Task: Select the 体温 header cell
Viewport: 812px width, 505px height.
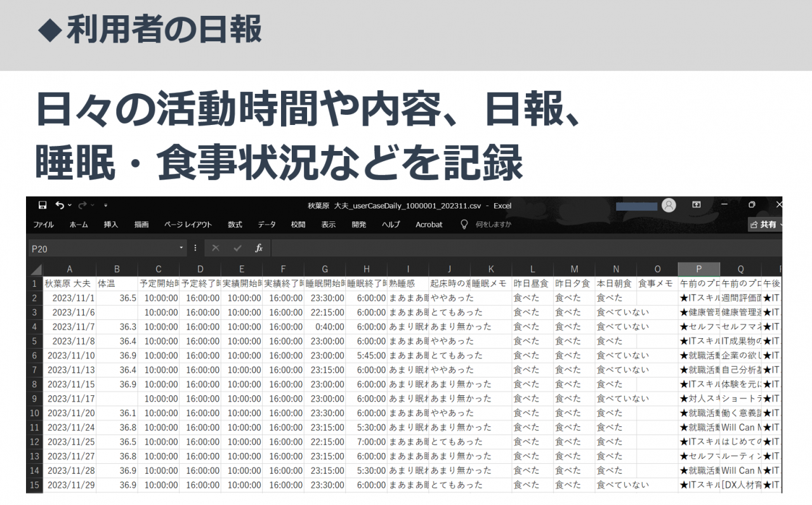Action: [x=117, y=284]
